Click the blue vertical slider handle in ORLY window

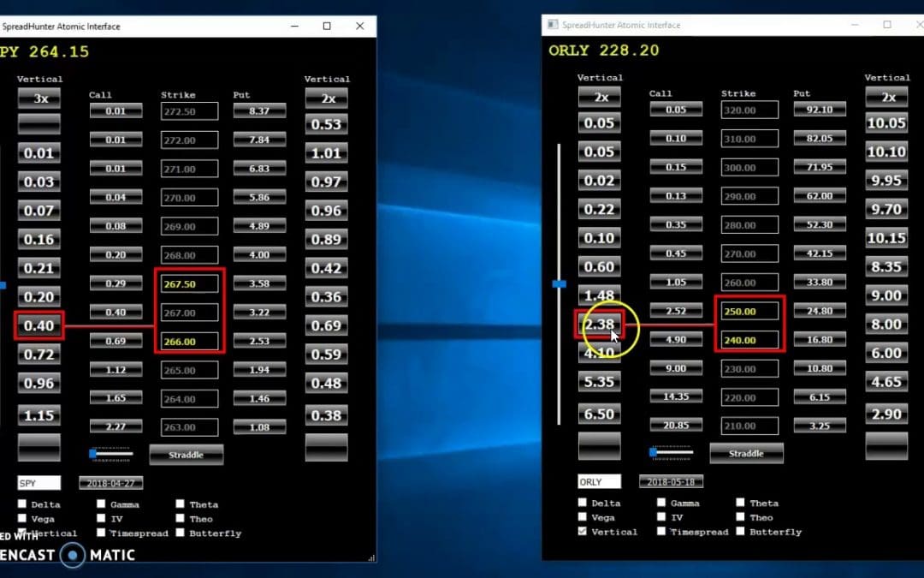[x=560, y=284]
